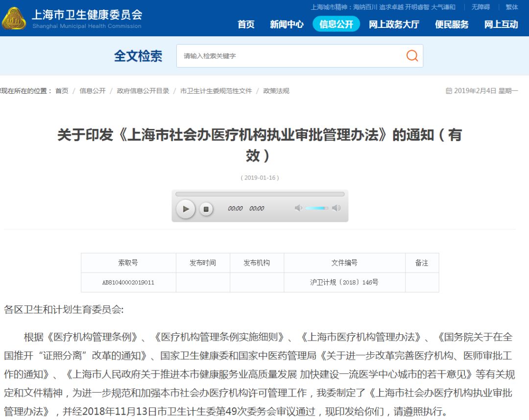Mute the audio with the small speaker icon
Viewport: 529px width, 420px height.
pos(298,208)
